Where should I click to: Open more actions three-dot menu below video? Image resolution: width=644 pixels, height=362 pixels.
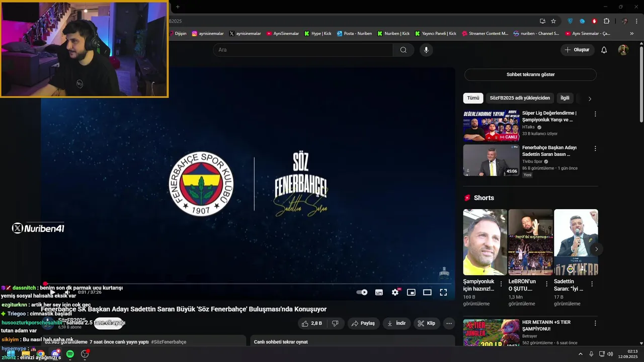pos(449,323)
